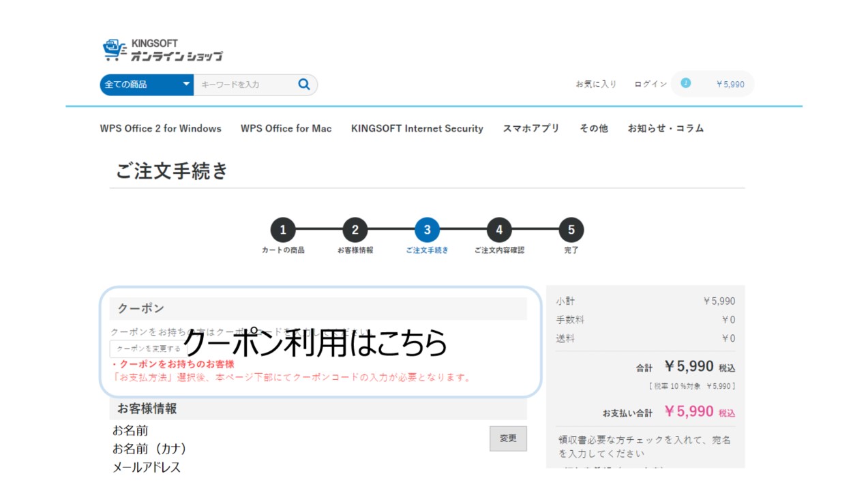The image size is (868, 489).
Task: Open the 全ての商品 category dropdown
Action: [147, 85]
